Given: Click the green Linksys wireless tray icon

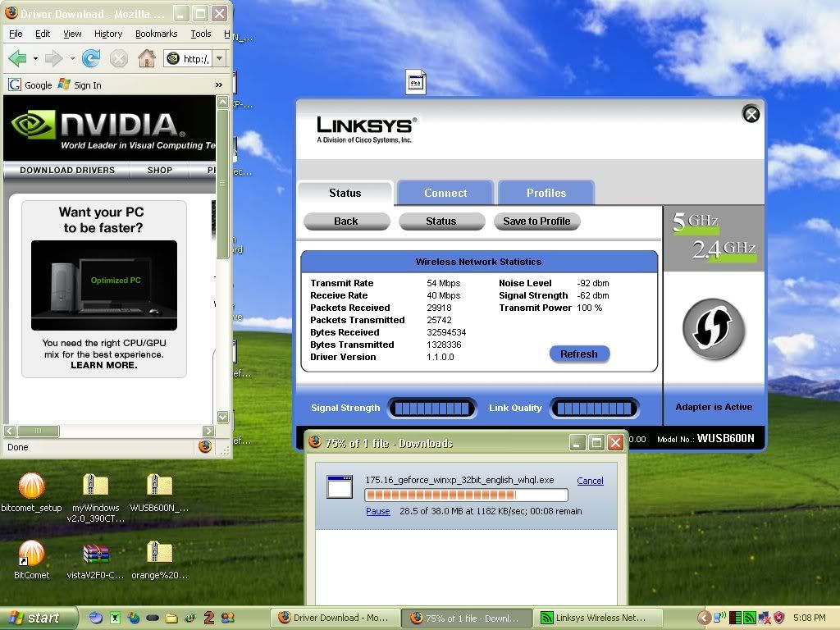Looking at the screenshot, I should tap(750, 618).
